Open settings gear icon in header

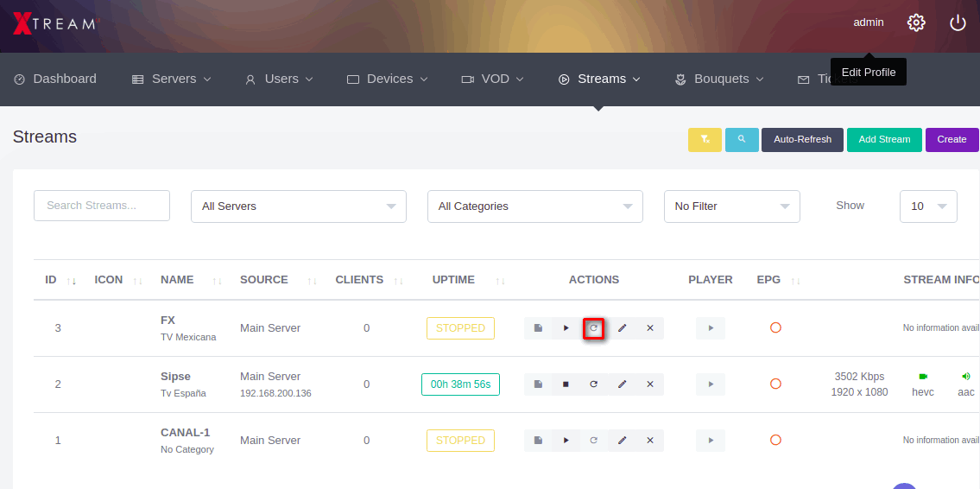[x=916, y=22]
